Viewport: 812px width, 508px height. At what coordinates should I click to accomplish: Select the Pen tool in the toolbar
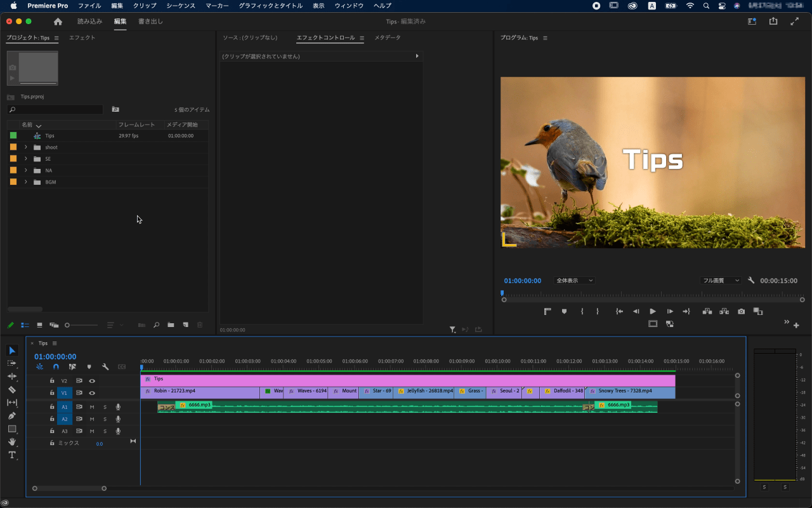[x=12, y=415]
